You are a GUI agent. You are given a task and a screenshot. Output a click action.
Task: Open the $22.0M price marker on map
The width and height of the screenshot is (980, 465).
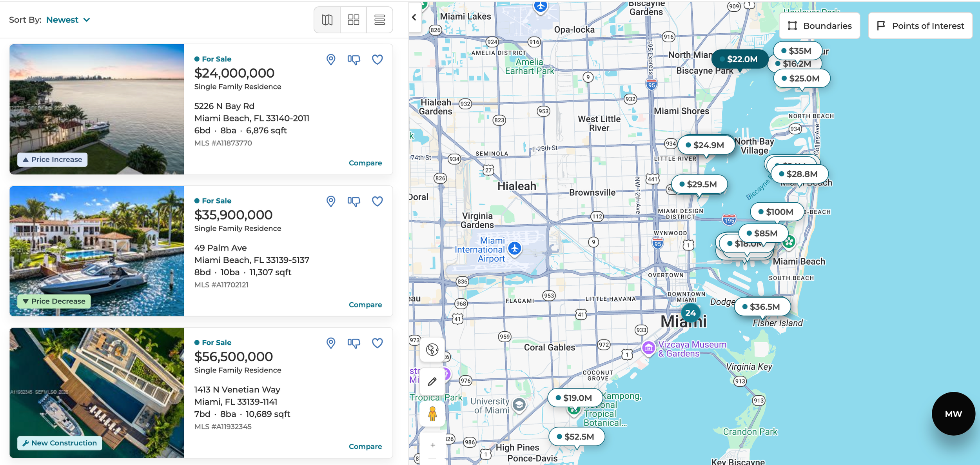click(x=742, y=59)
